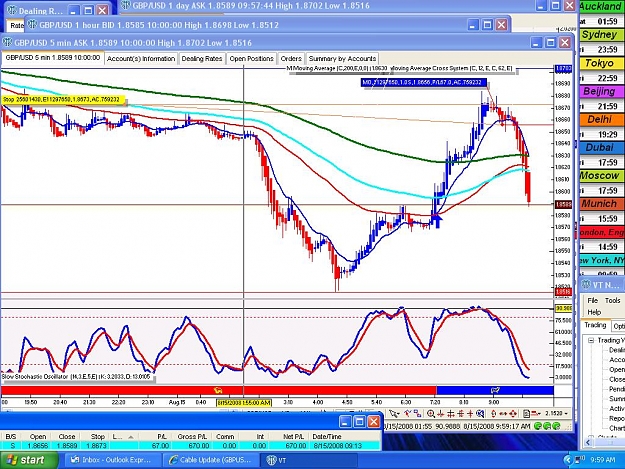Screen dimensions: 625x469
Task: Click the last green connection status icon
Action: [x=556, y=426]
